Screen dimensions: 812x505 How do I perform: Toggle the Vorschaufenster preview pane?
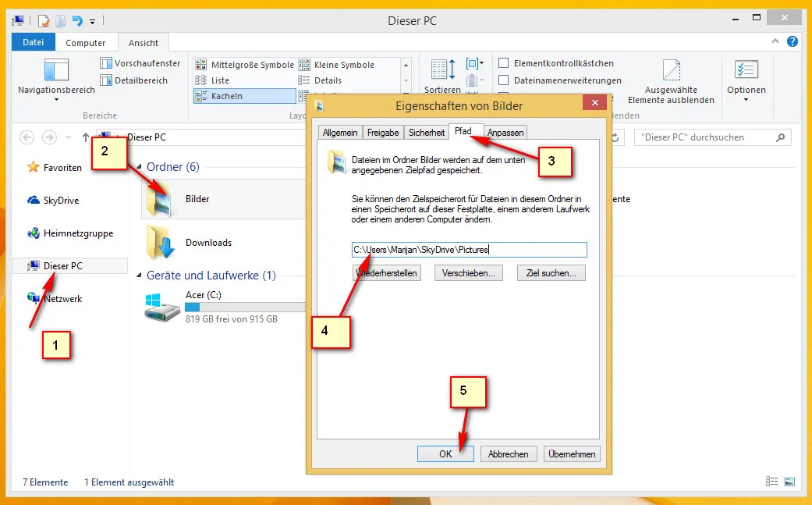click(140, 63)
